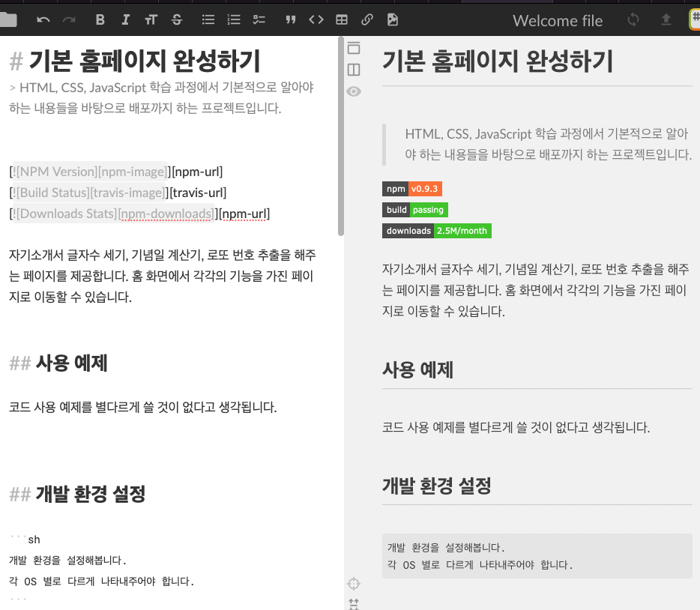
Task: Toggle the reader mode eye icon
Action: [x=354, y=91]
